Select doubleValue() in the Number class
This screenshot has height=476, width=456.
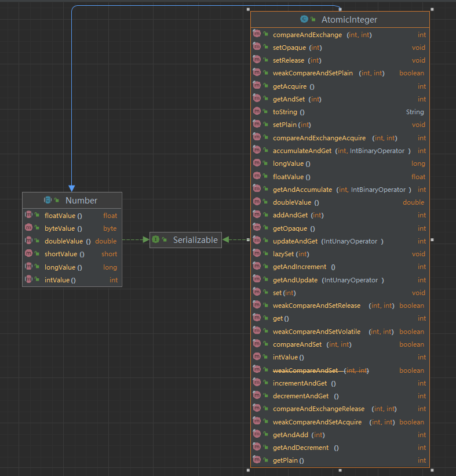(x=64, y=241)
